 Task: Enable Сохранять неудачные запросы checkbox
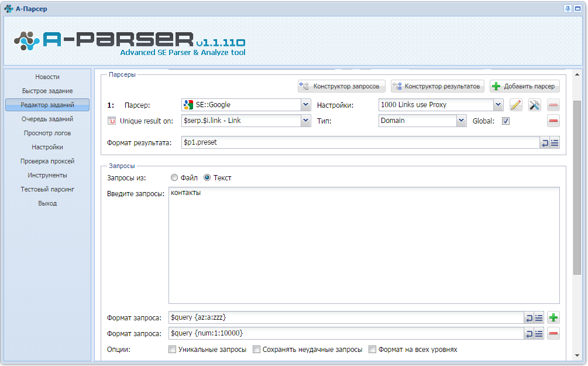tap(256, 350)
